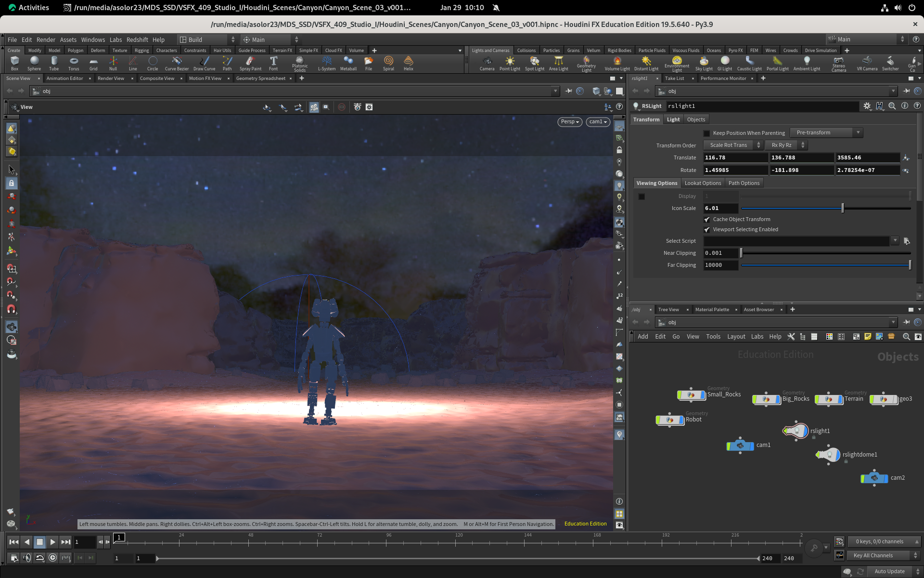
Task: Enable Keep Position When Parenting checkbox
Action: 706,133
